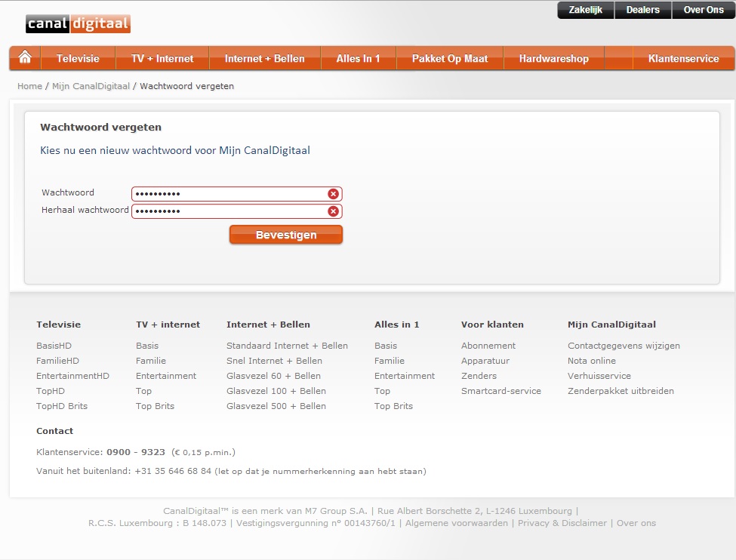736x560 pixels.
Task: Open the Televisie menu
Action: pos(78,58)
